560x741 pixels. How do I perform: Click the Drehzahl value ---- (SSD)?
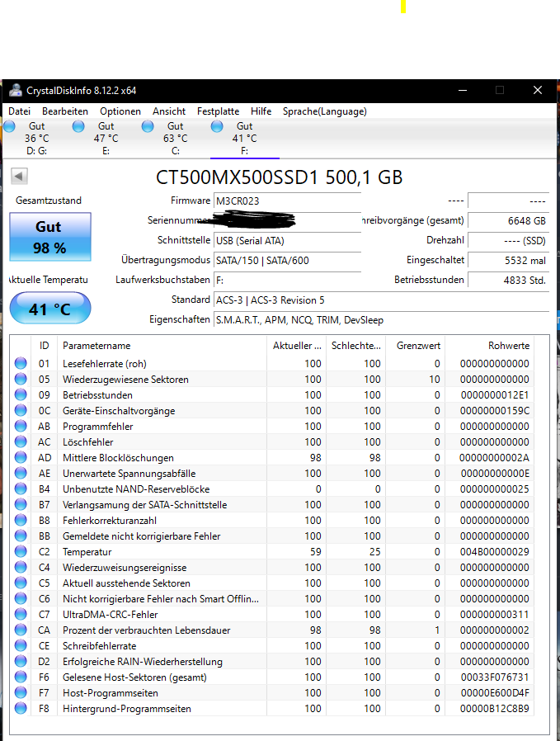(509, 241)
